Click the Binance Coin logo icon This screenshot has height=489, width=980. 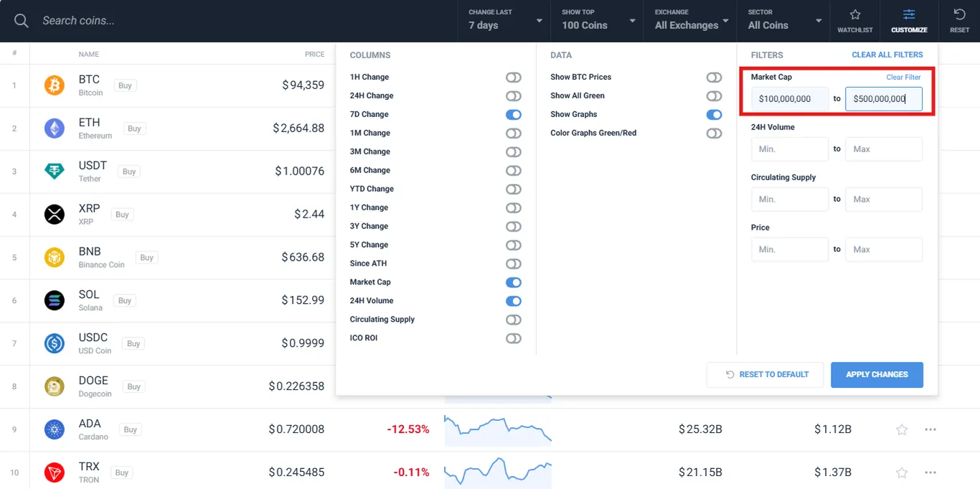pos(55,257)
